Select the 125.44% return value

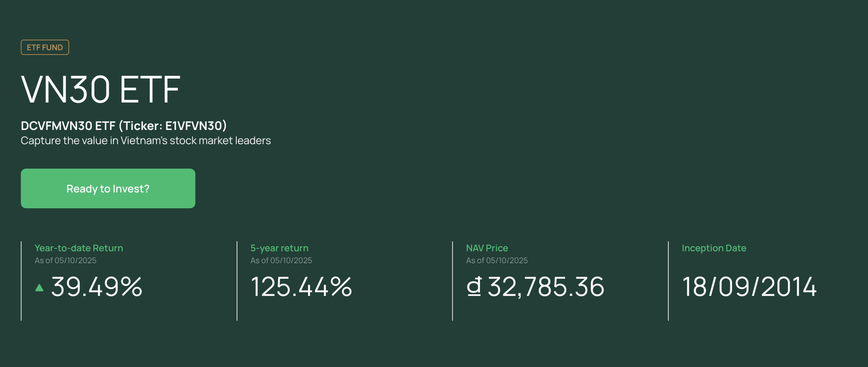301,287
